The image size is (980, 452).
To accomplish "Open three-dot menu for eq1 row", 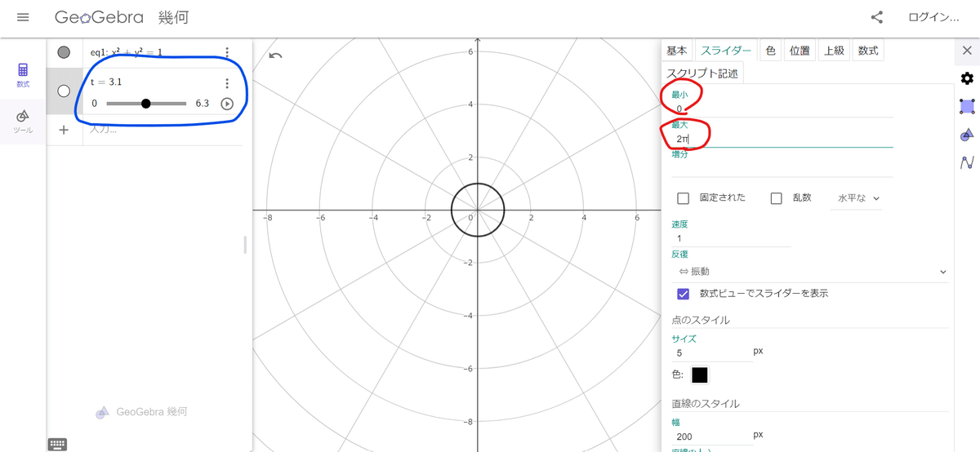I will pyautogui.click(x=227, y=52).
